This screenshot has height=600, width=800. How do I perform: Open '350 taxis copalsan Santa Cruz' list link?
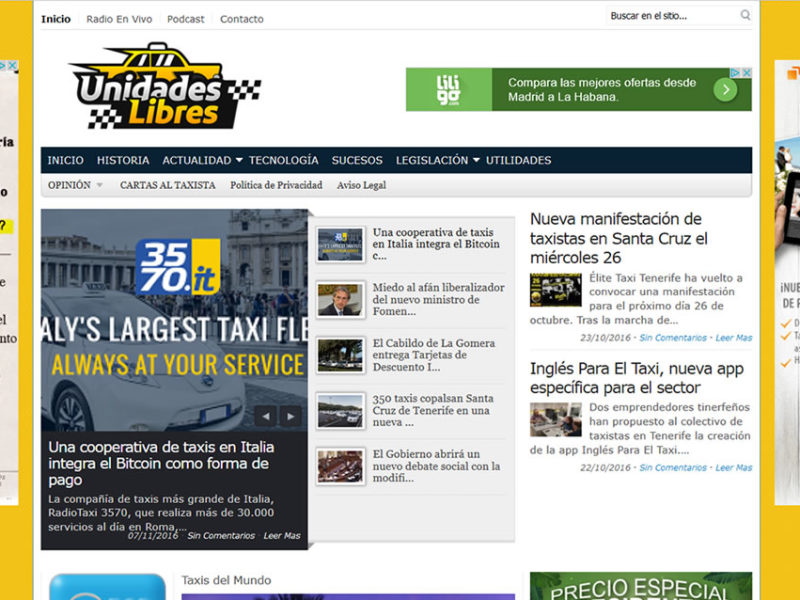tap(433, 410)
